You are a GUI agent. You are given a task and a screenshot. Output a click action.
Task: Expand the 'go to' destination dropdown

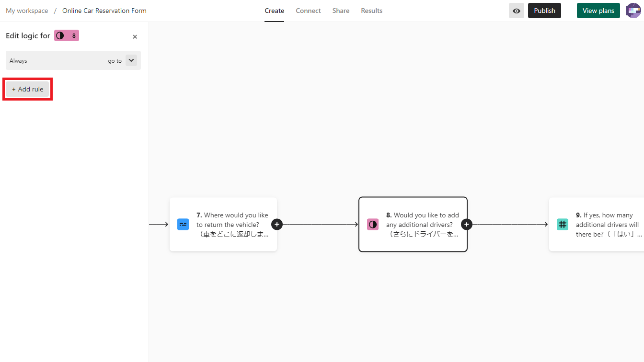tap(131, 60)
